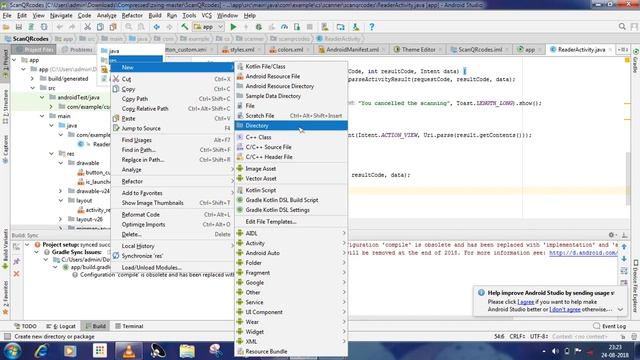Click the Undo toolbar icon
640x360 pixels.
tap(60, 27)
